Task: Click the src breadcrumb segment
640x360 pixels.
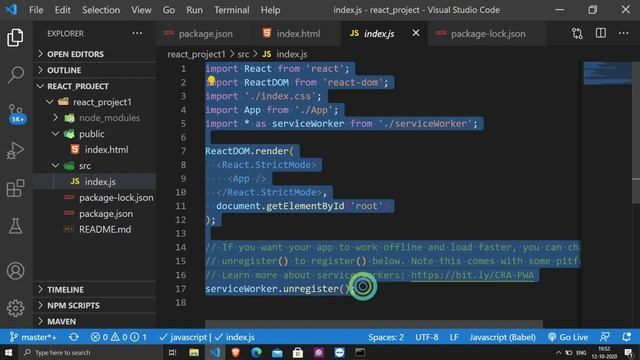Action: [x=243, y=54]
